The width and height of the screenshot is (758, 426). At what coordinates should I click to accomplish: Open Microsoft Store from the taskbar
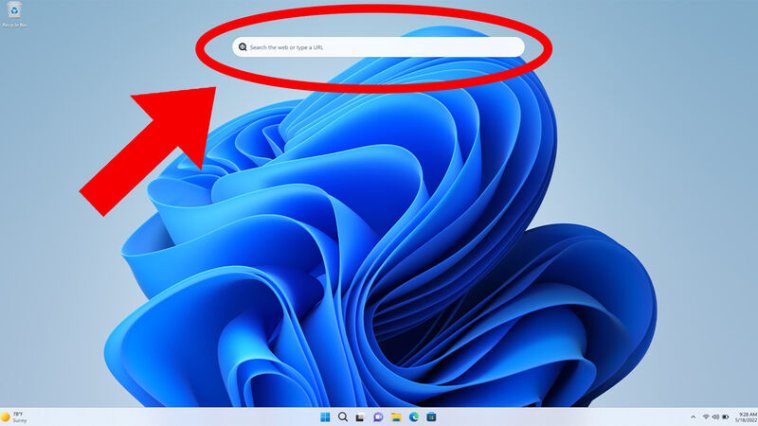pyautogui.click(x=431, y=417)
